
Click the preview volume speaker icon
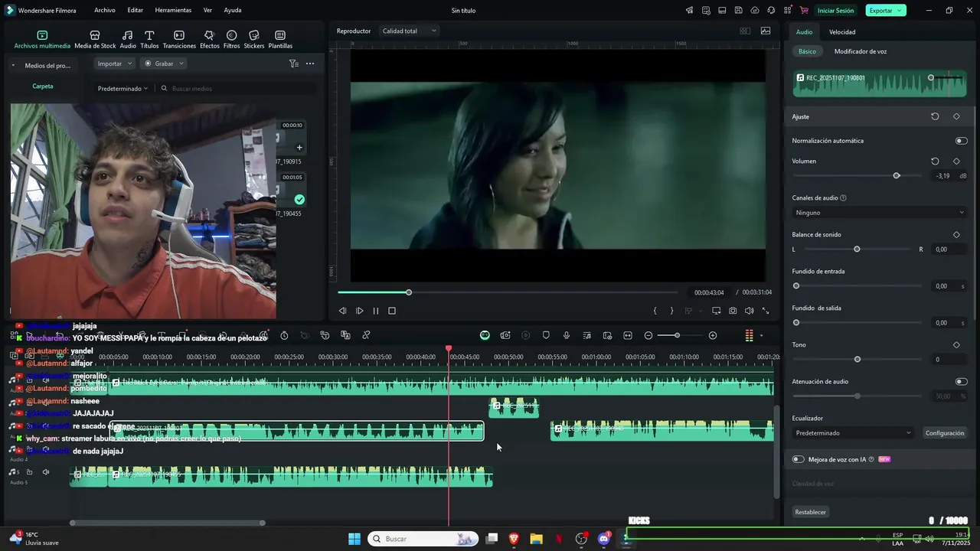tap(749, 311)
